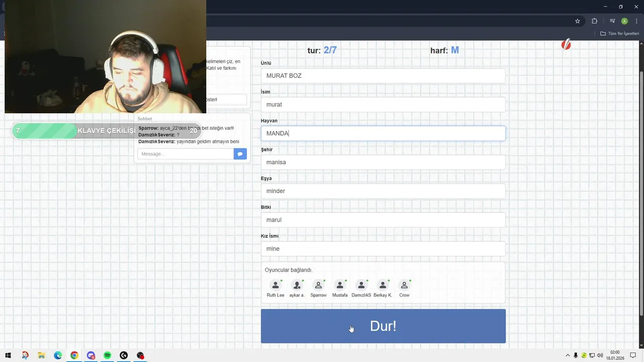Click the harf M letter indicator
The width and height of the screenshot is (644, 362).
(445, 50)
